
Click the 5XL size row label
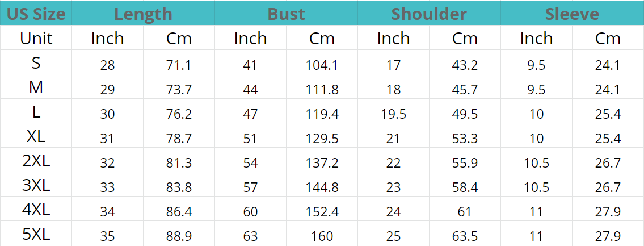[36, 235]
